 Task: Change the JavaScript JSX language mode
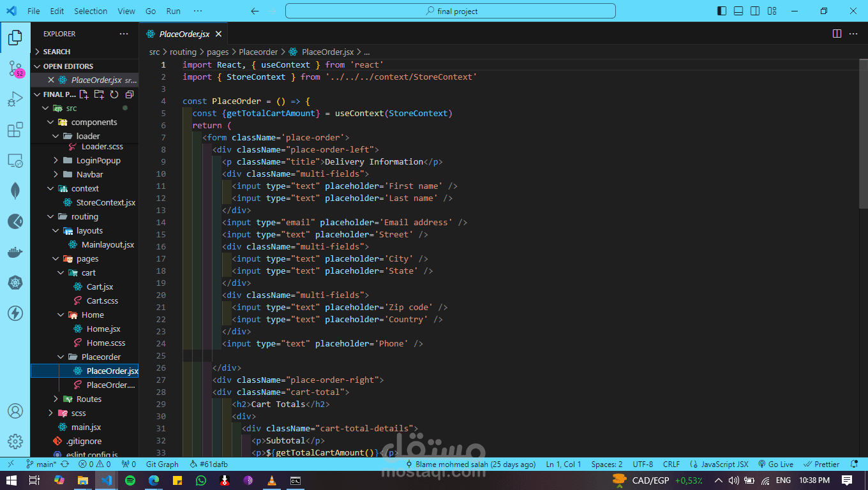click(x=720, y=464)
